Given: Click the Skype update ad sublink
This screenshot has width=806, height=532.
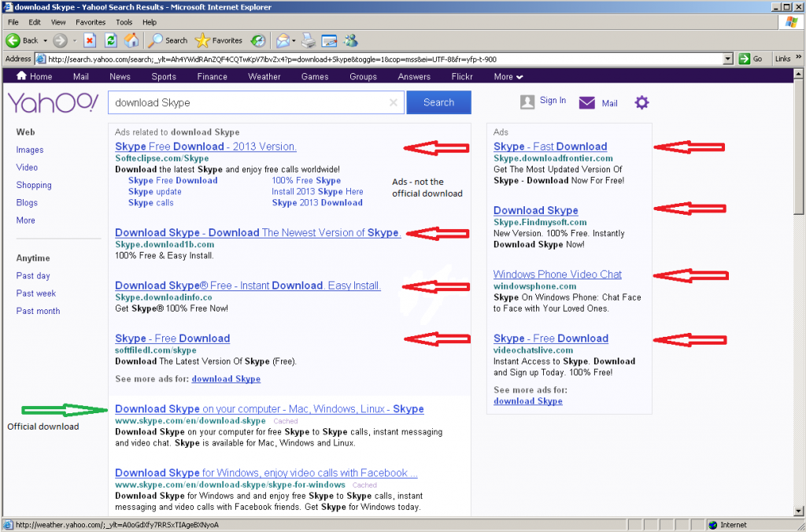Looking at the screenshot, I should [x=155, y=192].
